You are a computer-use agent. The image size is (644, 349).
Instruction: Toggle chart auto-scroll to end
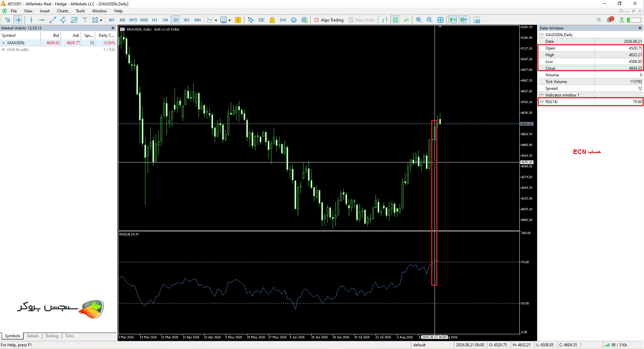453,20
